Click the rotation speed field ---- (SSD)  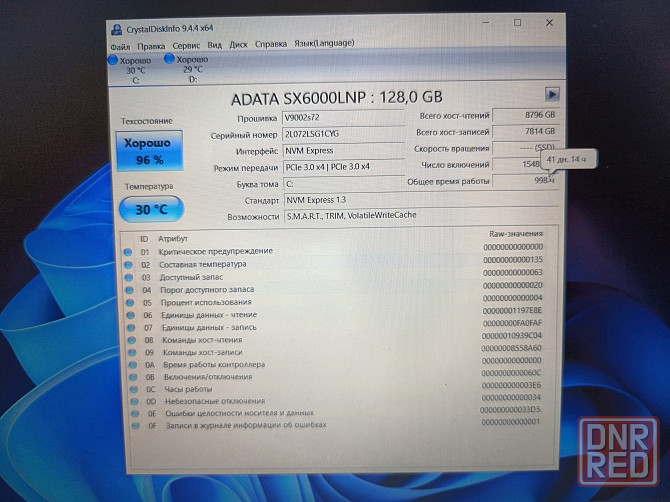(x=525, y=148)
